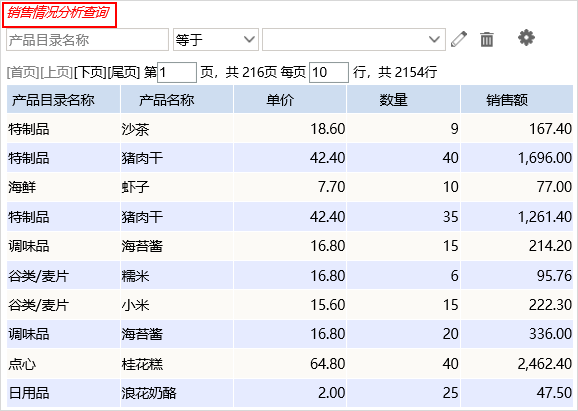
Task: Open the gear settings icon
Action: 526,38
